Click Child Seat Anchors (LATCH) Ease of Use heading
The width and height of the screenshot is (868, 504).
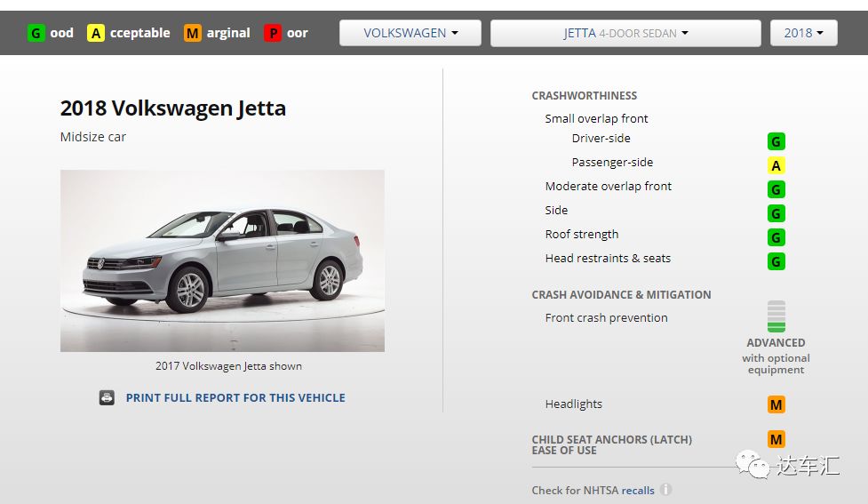pos(612,444)
